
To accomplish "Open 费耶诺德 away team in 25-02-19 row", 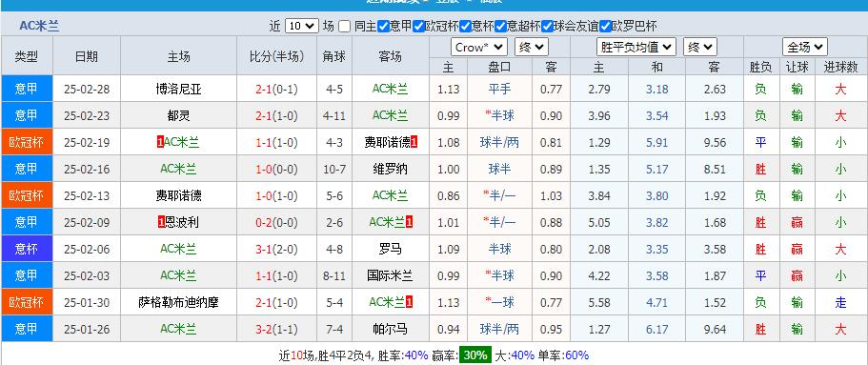I will (387, 142).
